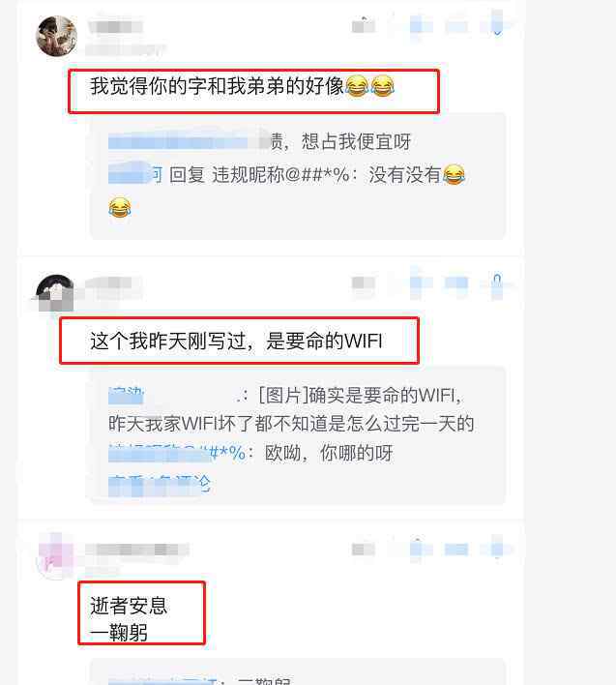Click the blurred username above 逝者安息 comment
The image size is (616, 685).
pyautogui.click(x=137, y=550)
